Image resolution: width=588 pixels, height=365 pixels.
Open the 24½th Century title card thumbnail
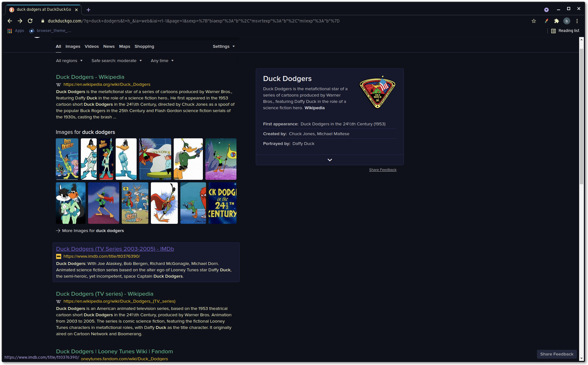(x=223, y=203)
